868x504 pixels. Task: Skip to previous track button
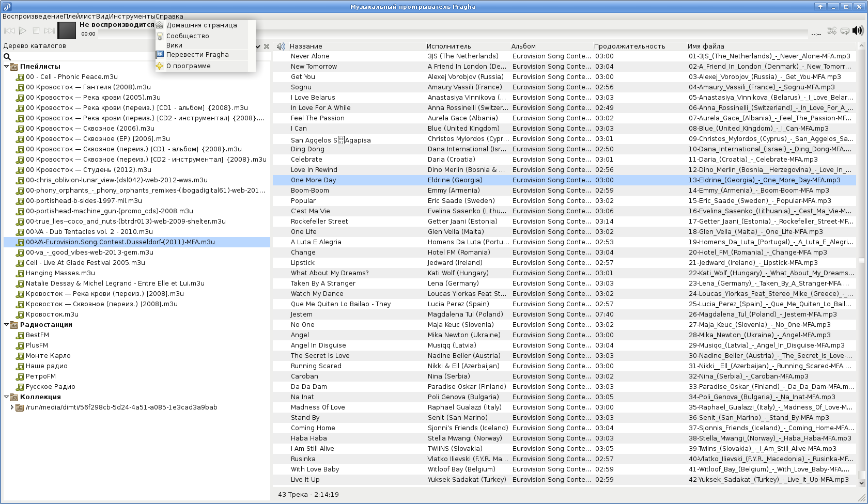[9, 31]
